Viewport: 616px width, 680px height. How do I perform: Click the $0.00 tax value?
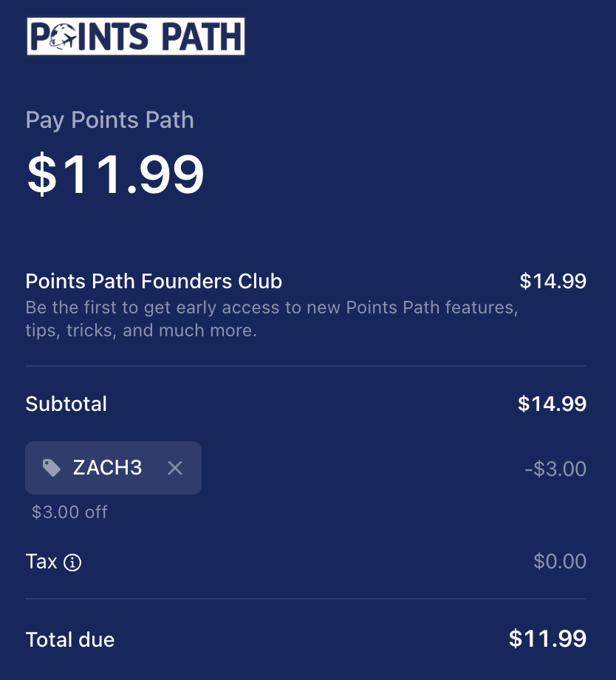click(559, 562)
